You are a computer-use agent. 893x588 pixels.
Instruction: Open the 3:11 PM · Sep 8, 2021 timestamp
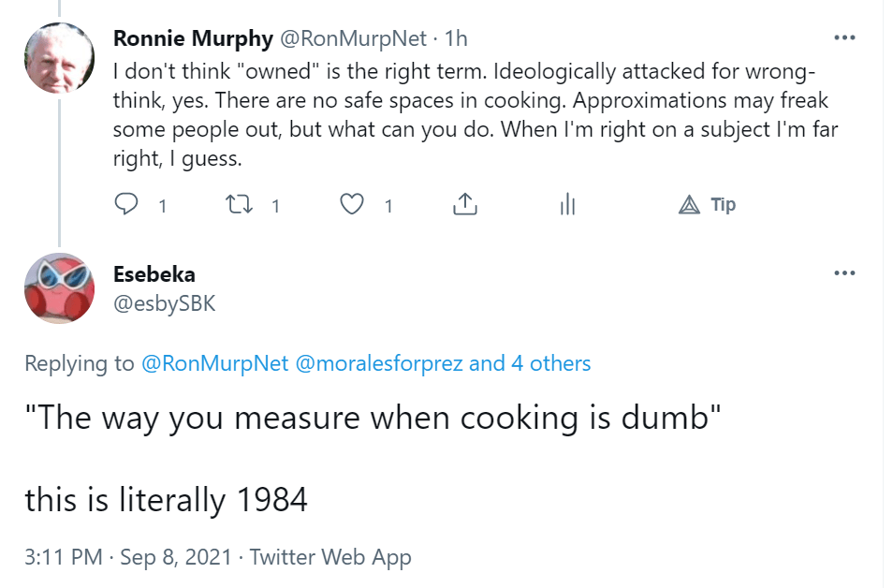coord(126,557)
